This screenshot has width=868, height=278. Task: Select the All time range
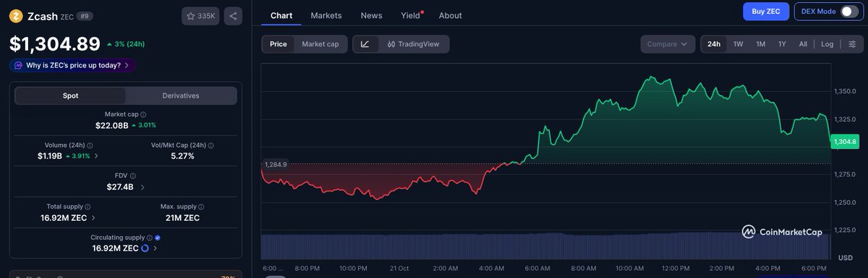[803, 44]
